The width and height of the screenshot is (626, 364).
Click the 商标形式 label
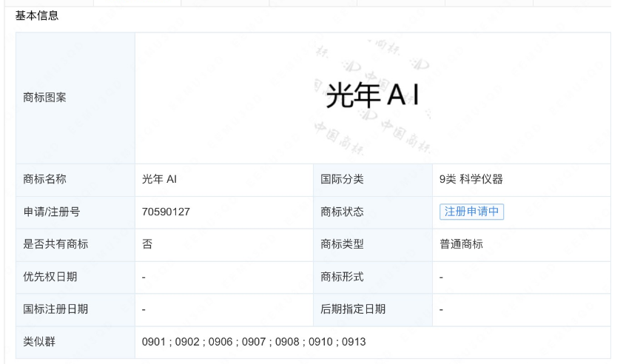(x=342, y=277)
